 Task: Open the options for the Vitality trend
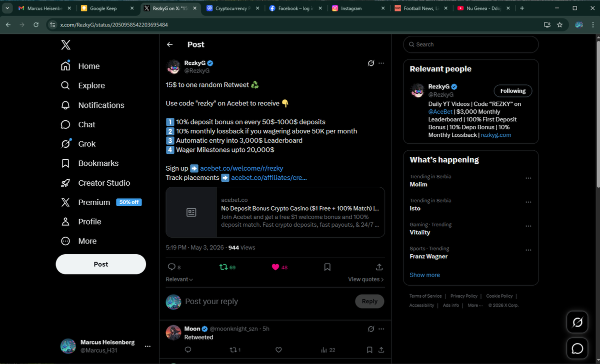(528, 226)
